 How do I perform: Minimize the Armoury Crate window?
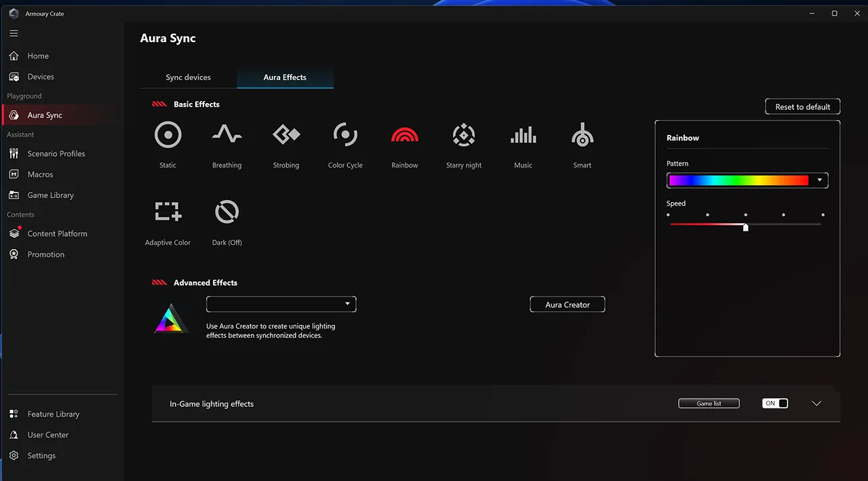[811, 14]
